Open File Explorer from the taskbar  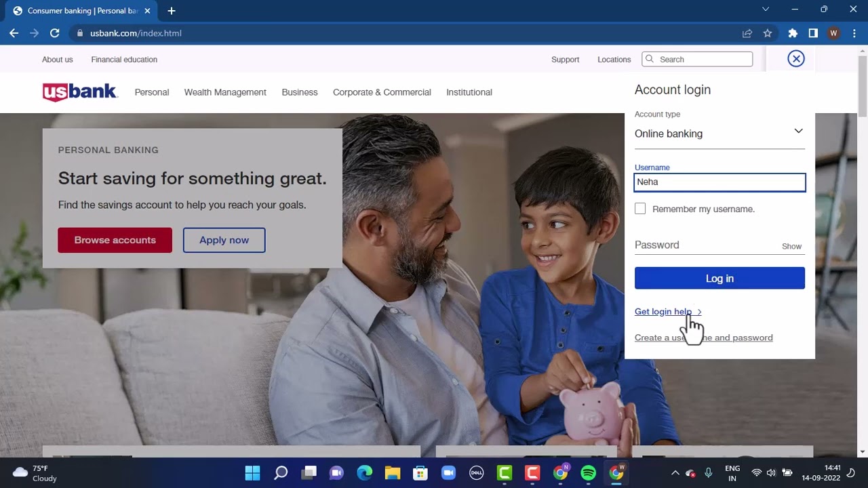pyautogui.click(x=393, y=472)
